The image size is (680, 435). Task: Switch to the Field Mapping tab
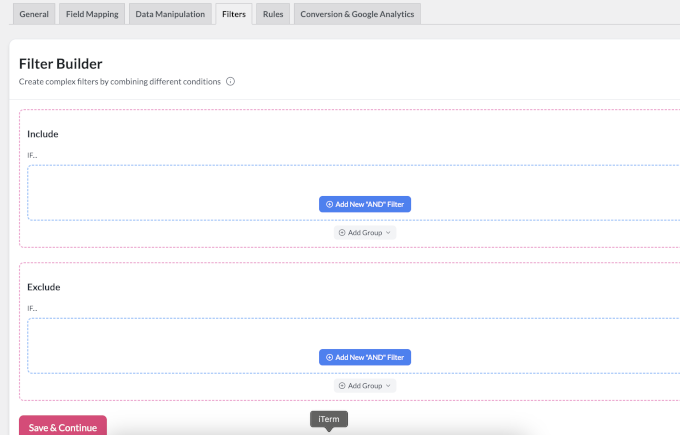coord(92,14)
